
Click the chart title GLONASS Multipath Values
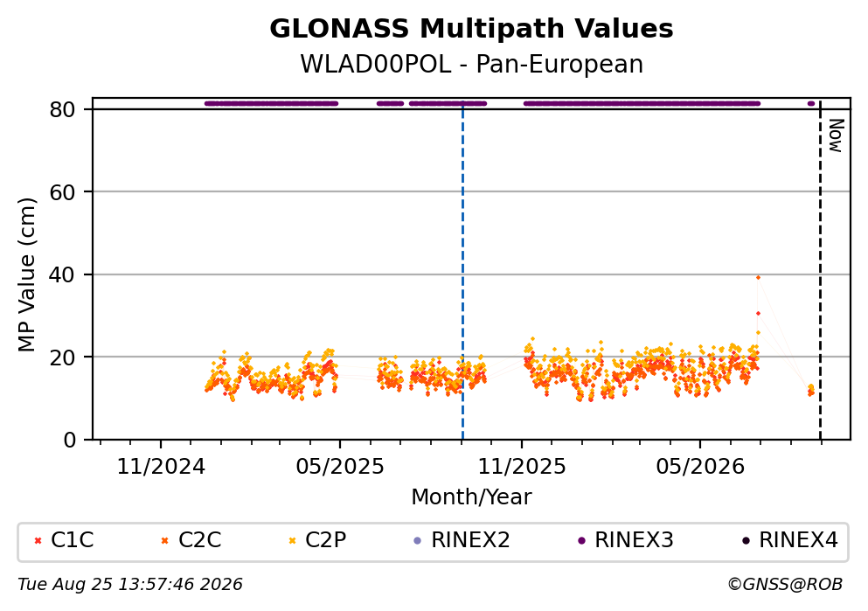tap(471, 29)
